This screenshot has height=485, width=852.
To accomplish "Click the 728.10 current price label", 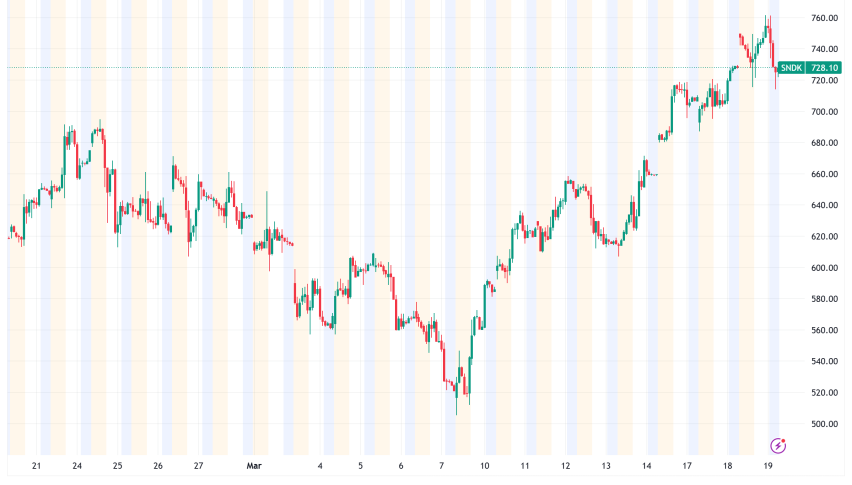I will pyautogui.click(x=824, y=68).
